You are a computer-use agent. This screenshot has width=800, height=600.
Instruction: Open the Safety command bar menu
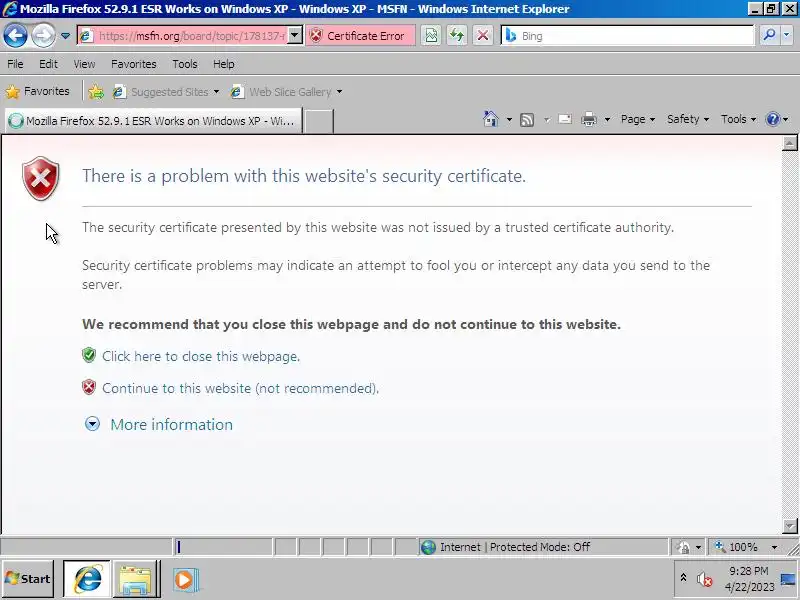pos(688,119)
